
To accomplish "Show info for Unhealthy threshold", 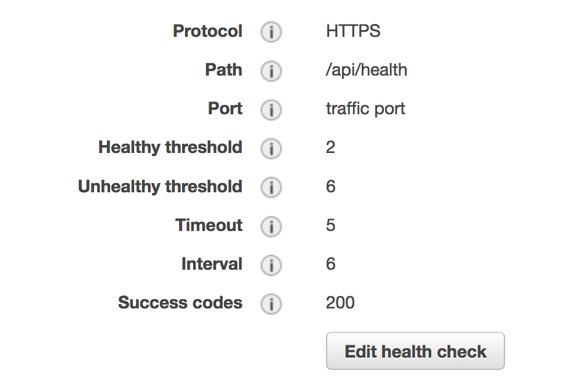I will pos(271,187).
